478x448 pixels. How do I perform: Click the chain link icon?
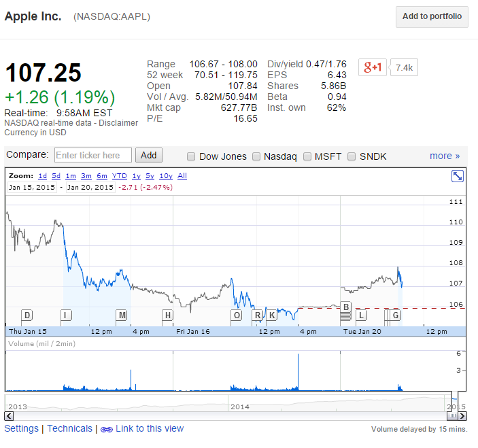click(106, 430)
